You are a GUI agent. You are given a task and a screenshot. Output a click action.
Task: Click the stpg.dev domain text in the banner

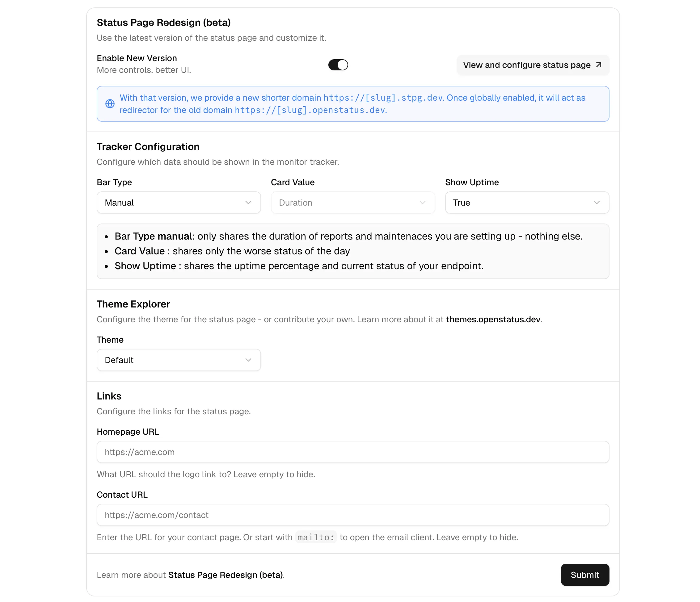414,98
